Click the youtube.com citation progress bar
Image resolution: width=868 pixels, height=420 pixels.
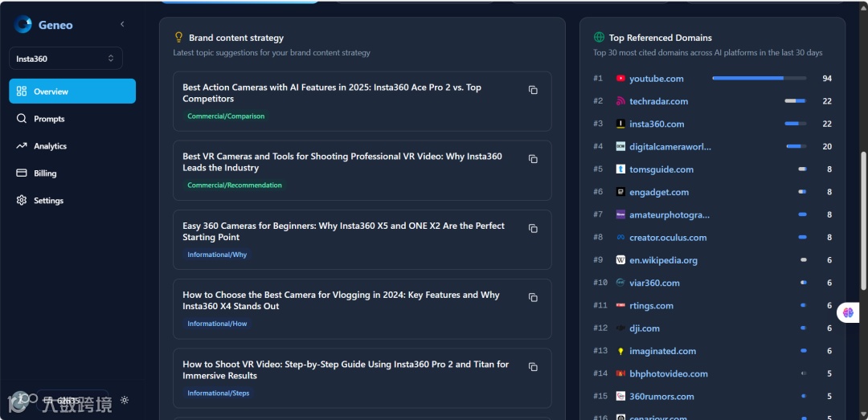pyautogui.click(x=759, y=79)
